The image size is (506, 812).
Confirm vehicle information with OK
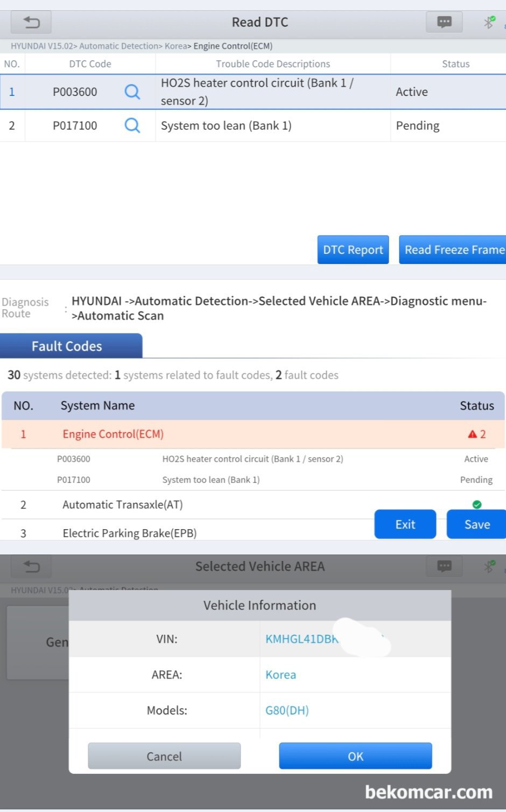(x=355, y=756)
